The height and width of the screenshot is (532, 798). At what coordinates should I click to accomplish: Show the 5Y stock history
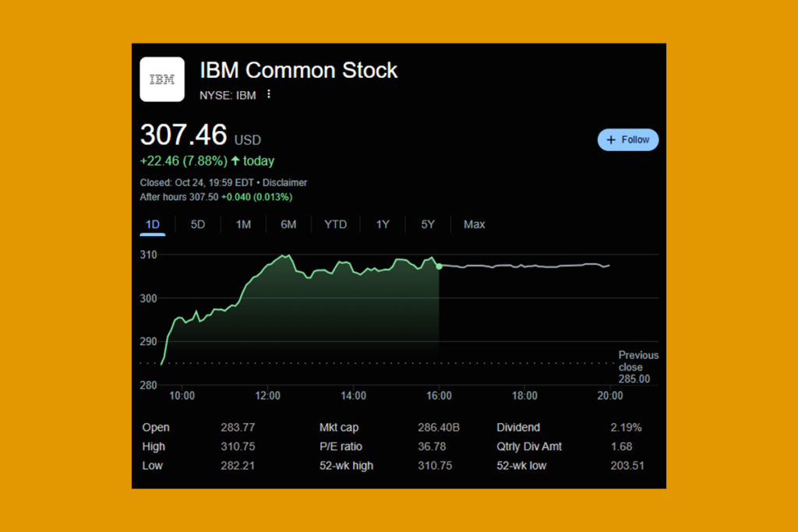point(427,224)
